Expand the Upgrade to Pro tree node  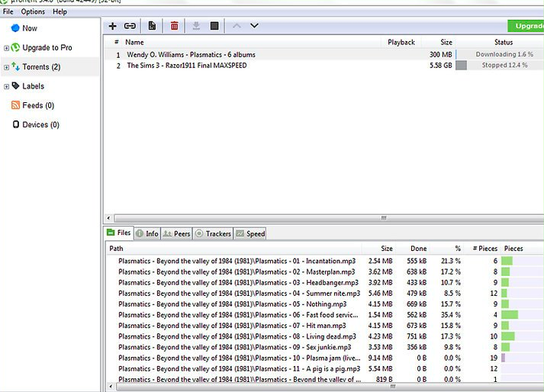pos(6,48)
